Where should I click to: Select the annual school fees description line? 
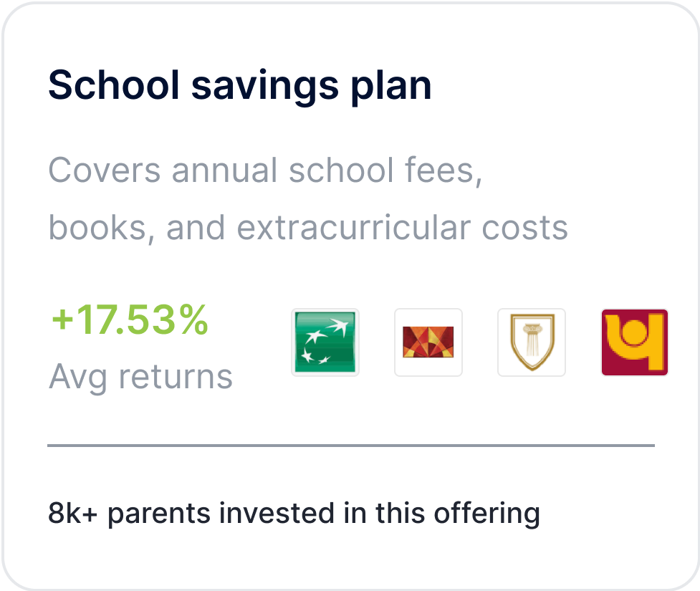pos(266,170)
